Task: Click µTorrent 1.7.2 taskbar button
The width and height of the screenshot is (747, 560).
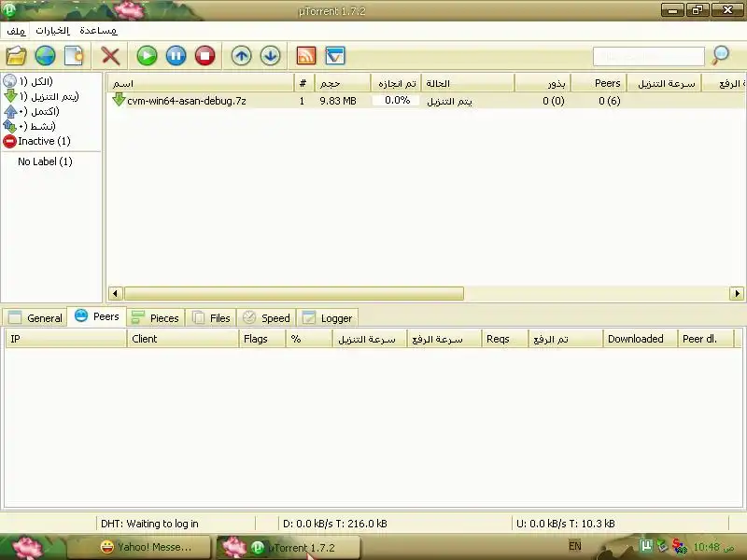Action: tap(289, 548)
